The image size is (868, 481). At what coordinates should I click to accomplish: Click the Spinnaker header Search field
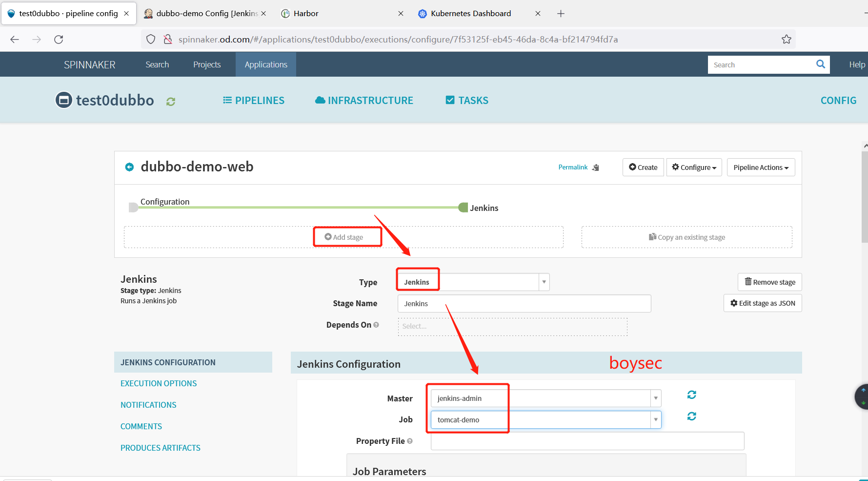[x=761, y=64]
